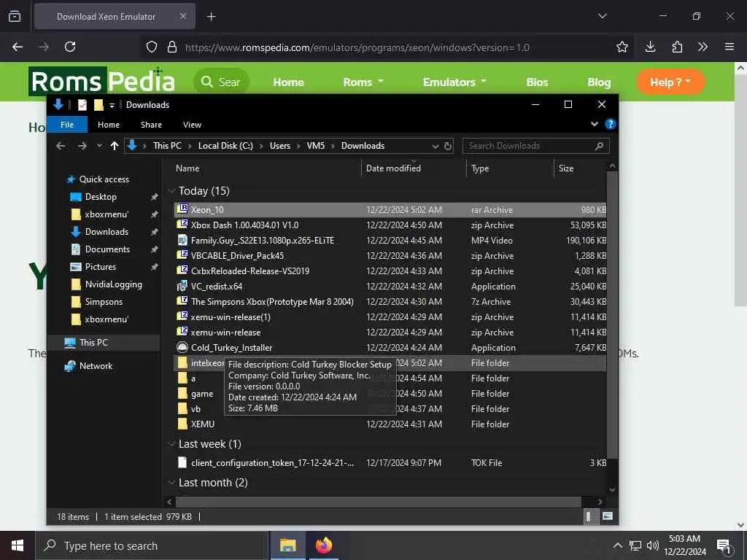Collapse the Last week (1) group
Image resolution: width=747 pixels, height=560 pixels.
pos(171,444)
